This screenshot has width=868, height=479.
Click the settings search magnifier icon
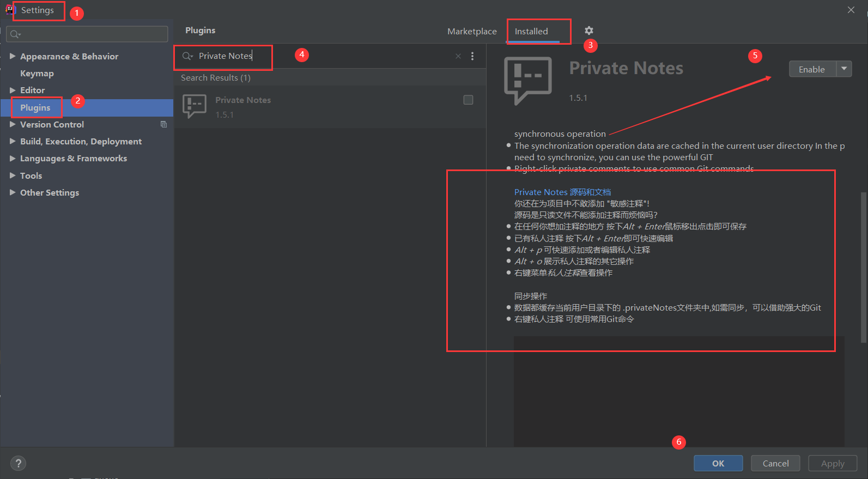(x=15, y=34)
